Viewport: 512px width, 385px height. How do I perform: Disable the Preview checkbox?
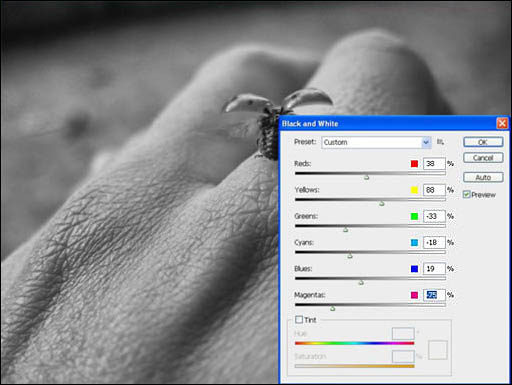coord(467,194)
